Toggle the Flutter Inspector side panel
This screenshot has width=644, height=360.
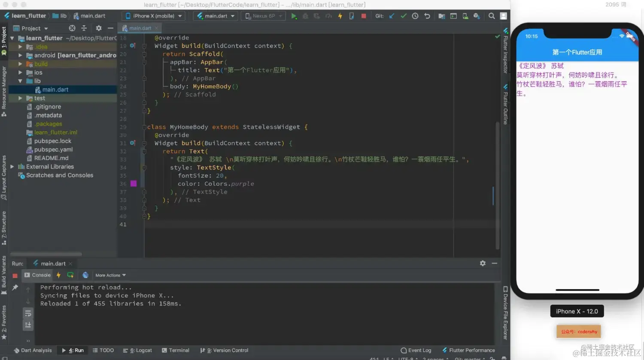coord(505,51)
